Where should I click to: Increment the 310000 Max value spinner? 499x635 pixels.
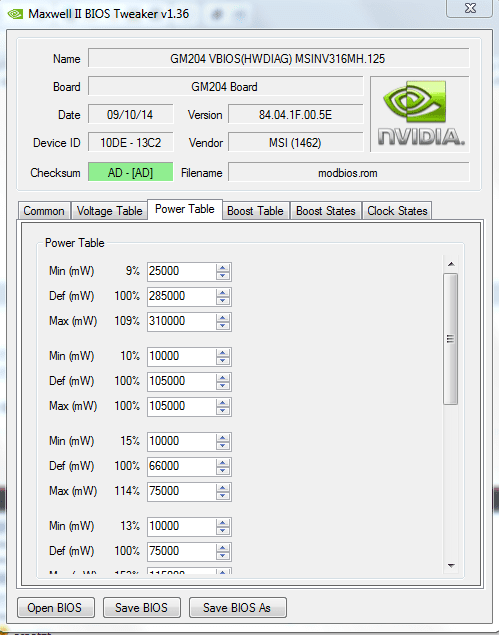click(x=223, y=318)
